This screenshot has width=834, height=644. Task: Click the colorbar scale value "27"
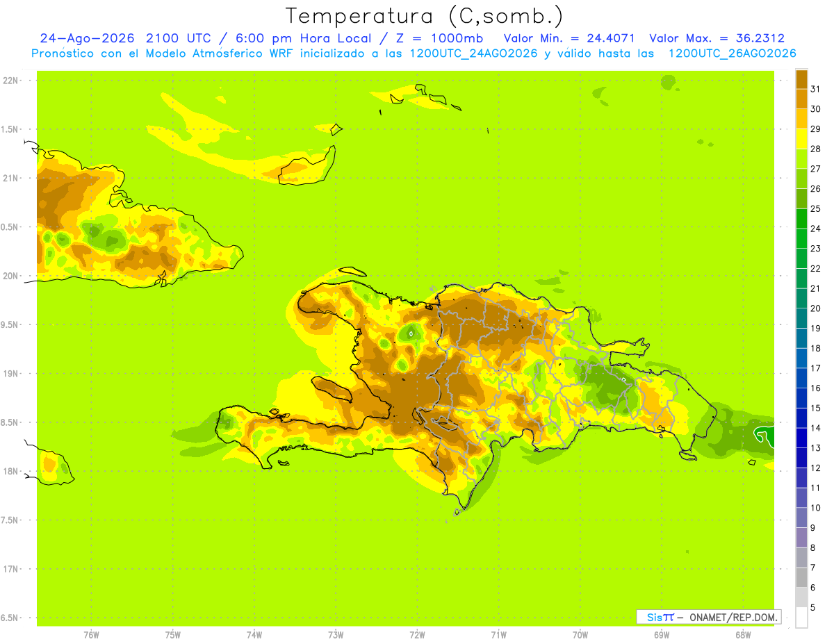pyautogui.click(x=816, y=170)
